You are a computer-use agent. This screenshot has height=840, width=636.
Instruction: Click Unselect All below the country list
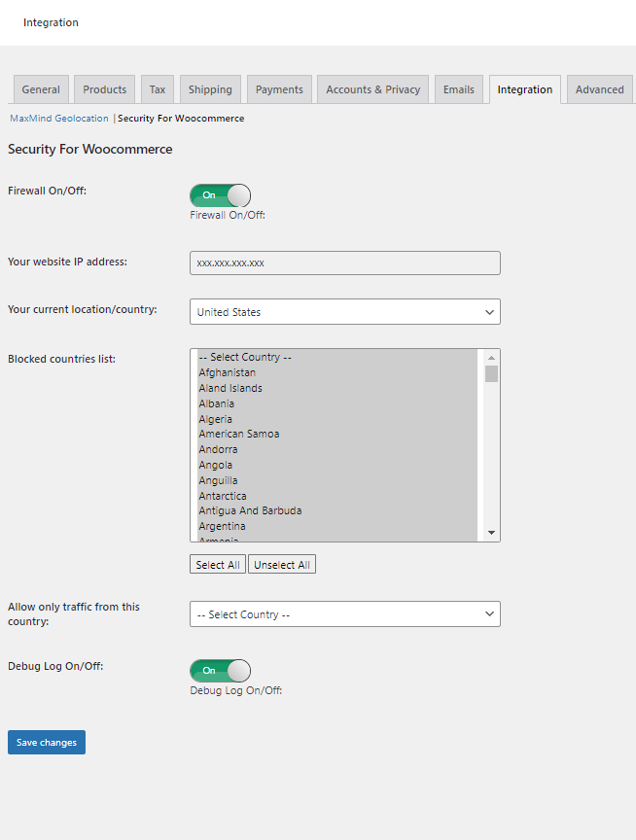[x=281, y=564]
